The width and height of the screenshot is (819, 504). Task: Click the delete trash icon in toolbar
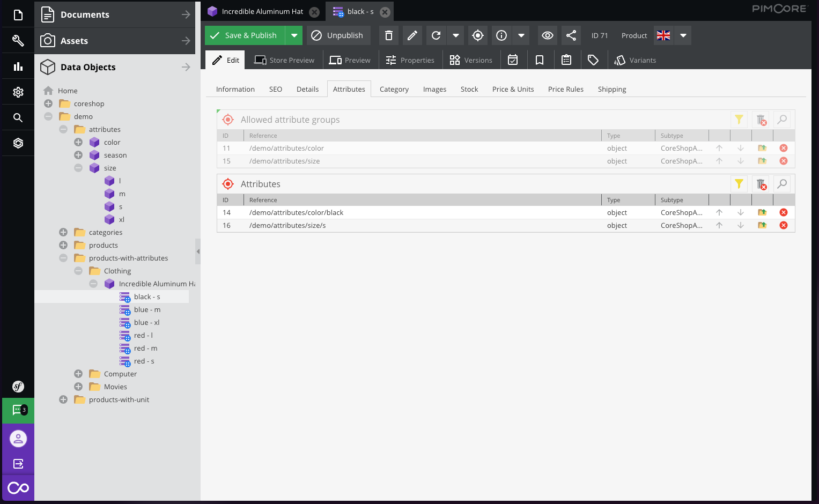[x=389, y=35]
